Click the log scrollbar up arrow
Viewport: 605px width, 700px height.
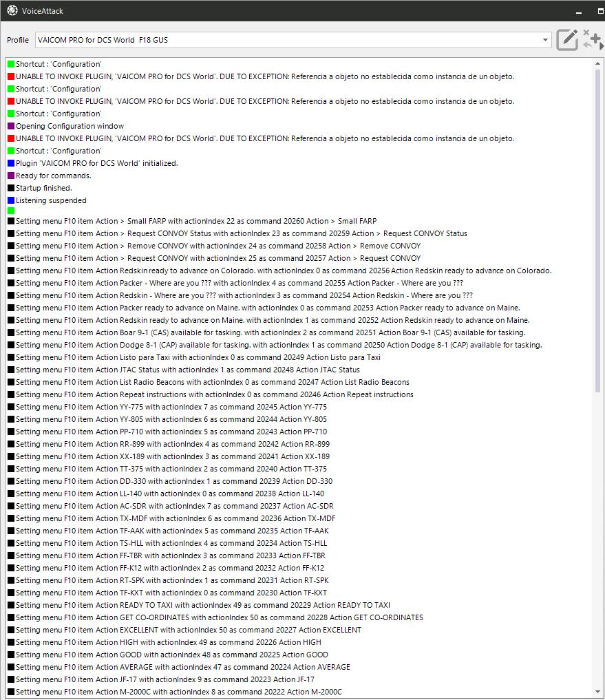597,64
